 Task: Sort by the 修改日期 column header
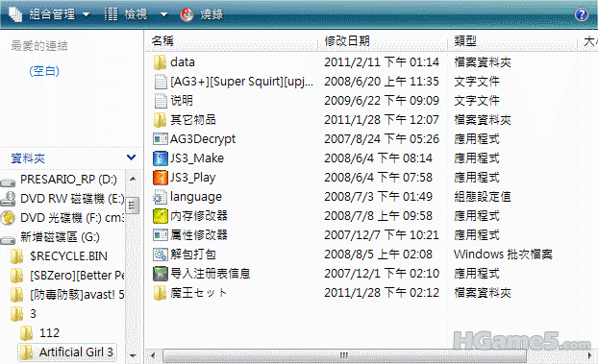pyautogui.click(x=383, y=40)
